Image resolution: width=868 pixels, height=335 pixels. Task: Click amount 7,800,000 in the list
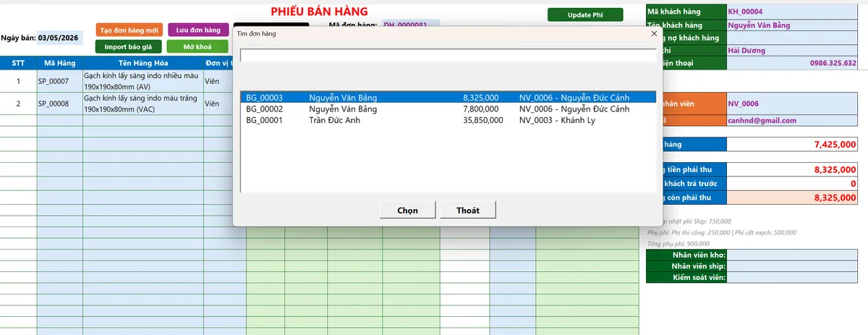(x=481, y=109)
